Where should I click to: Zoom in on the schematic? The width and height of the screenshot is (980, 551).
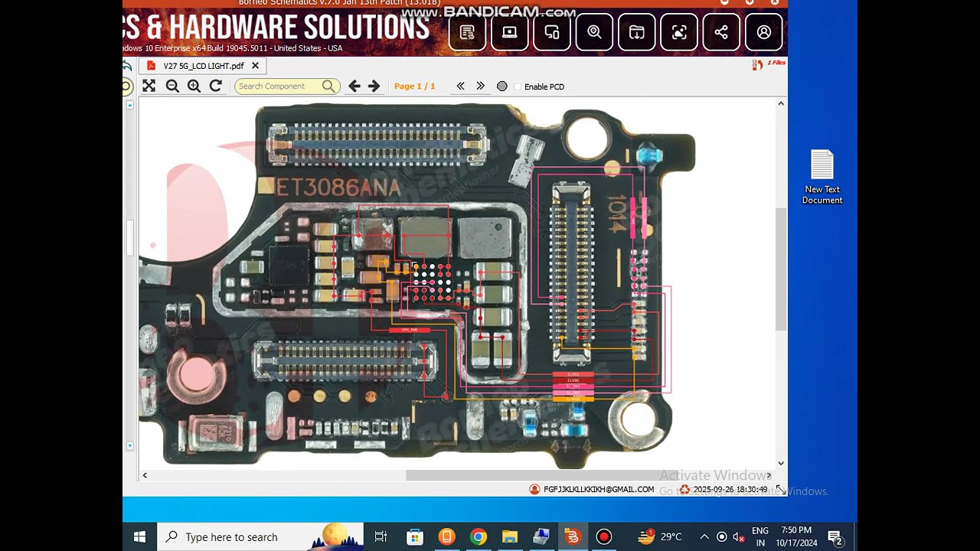coord(194,86)
